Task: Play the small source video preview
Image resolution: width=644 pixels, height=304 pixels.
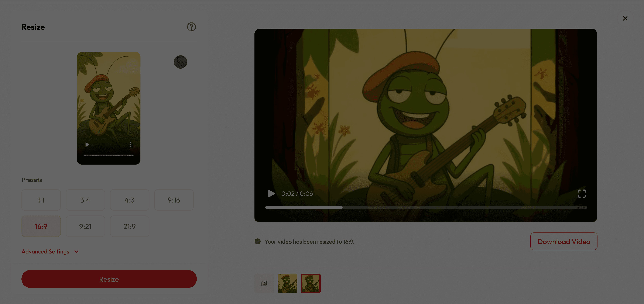Action: (x=87, y=145)
